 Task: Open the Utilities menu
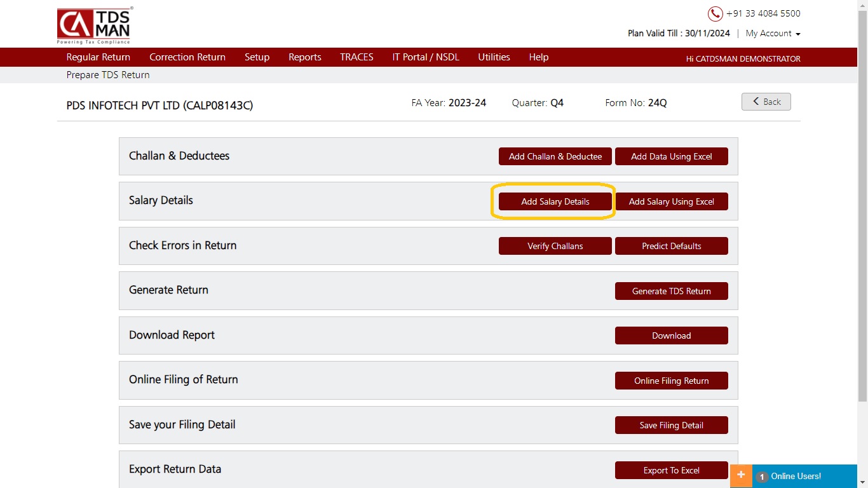click(x=494, y=57)
